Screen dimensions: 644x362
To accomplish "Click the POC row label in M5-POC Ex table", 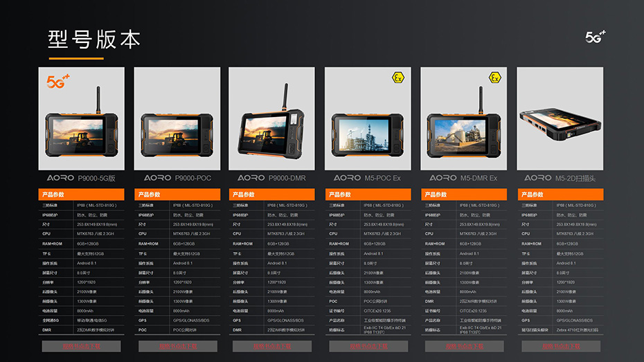I will coord(333,301).
